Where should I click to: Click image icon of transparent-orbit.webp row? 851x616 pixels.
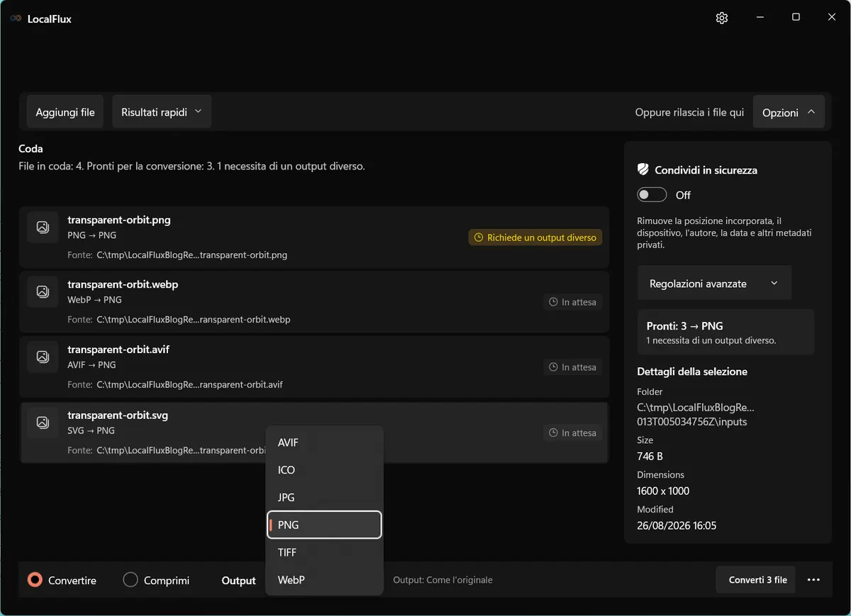43,291
